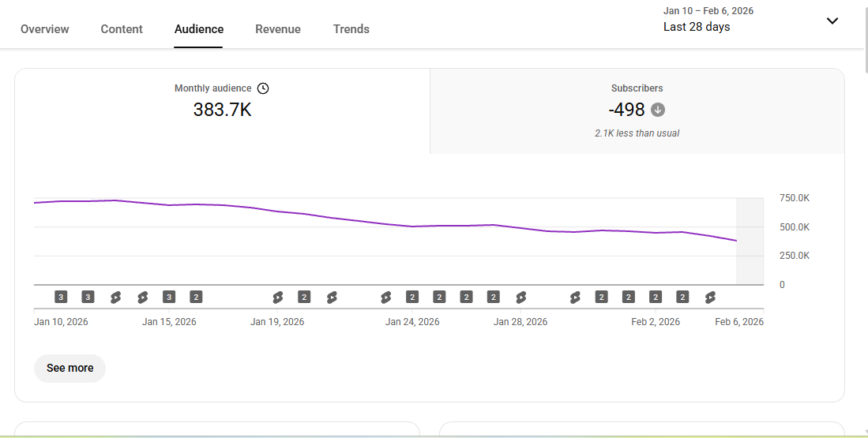Switch to the Overview tab
868x438 pixels.
pyautogui.click(x=44, y=29)
